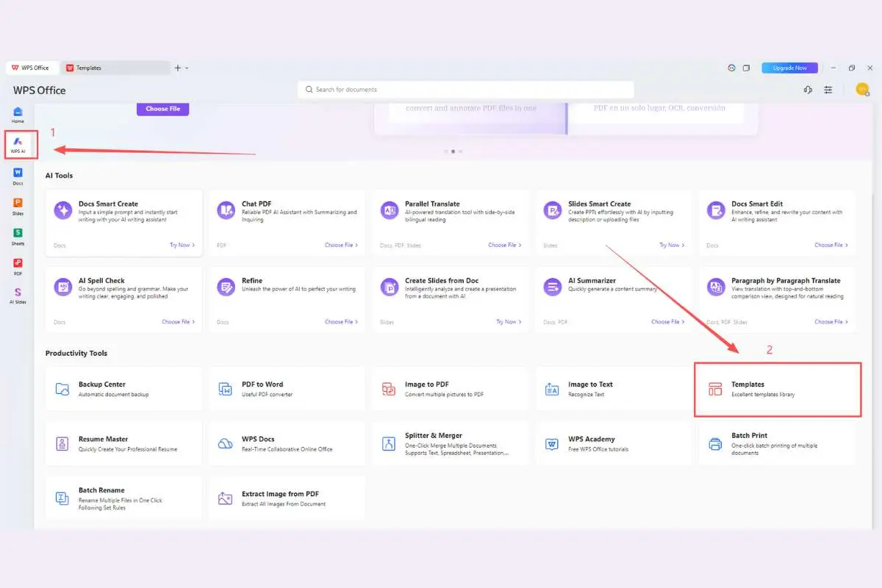The height and width of the screenshot is (588, 882).
Task: Click the Create Slides from Doc icon
Action: click(x=390, y=287)
